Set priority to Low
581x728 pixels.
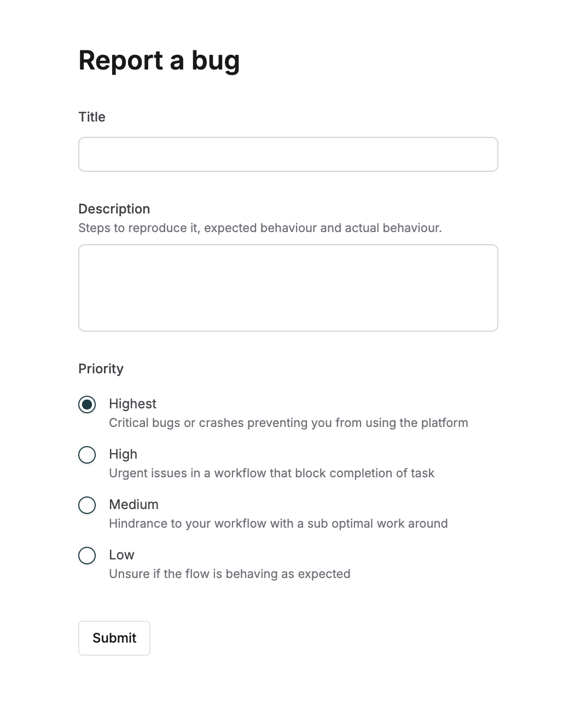(x=87, y=556)
